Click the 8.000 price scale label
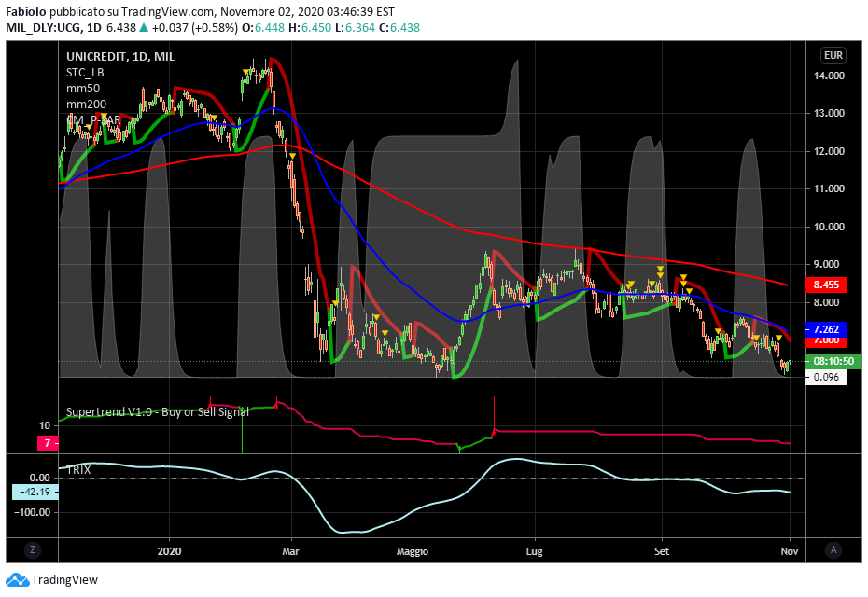Image resolution: width=868 pixels, height=597 pixels. point(829,302)
